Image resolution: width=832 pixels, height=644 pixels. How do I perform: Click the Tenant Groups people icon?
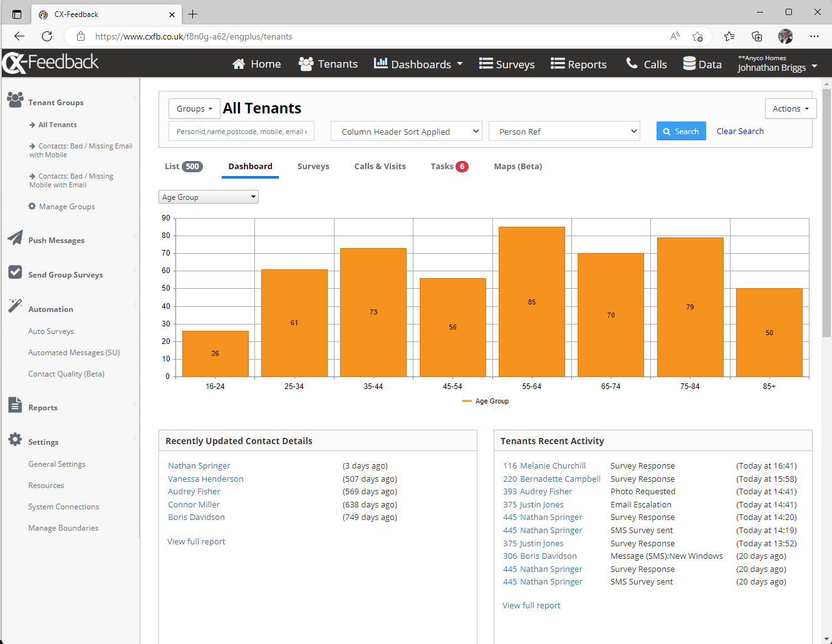15,100
